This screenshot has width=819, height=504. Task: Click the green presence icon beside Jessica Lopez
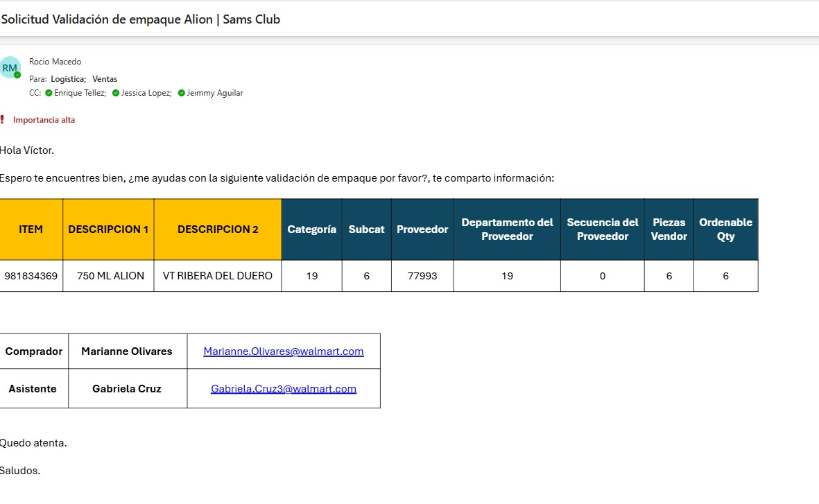pos(116,93)
